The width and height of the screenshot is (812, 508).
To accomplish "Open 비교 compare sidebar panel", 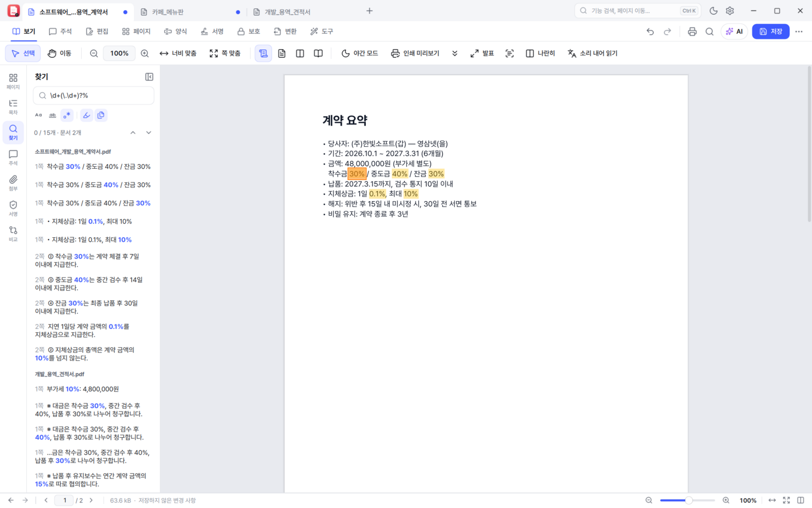I will click(13, 234).
